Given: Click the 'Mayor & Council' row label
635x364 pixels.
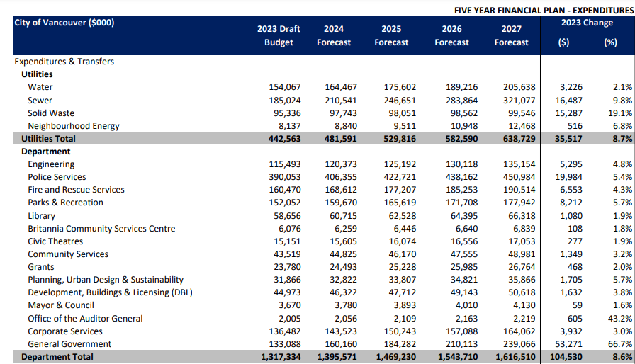Looking at the screenshot, I should pyautogui.click(x=61, y=305).
